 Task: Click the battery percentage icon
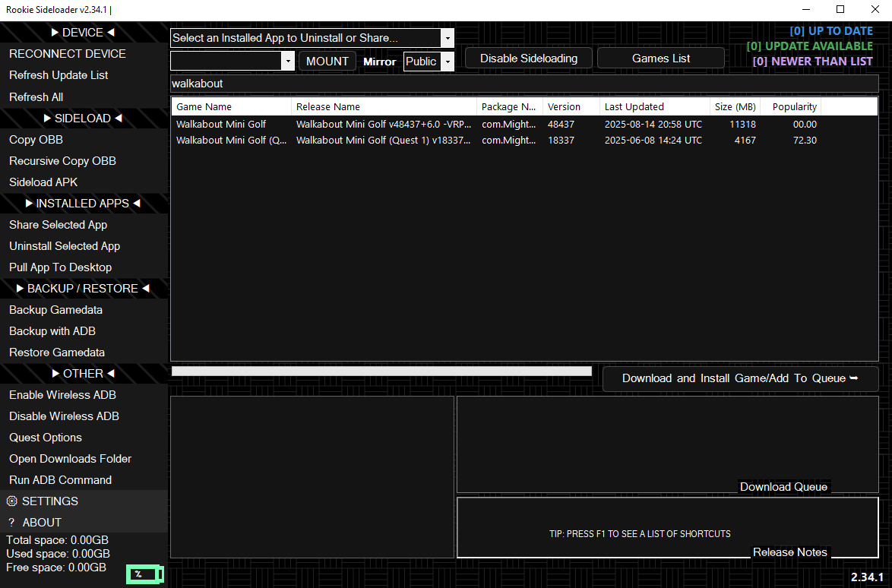click(x=145, y=574)
